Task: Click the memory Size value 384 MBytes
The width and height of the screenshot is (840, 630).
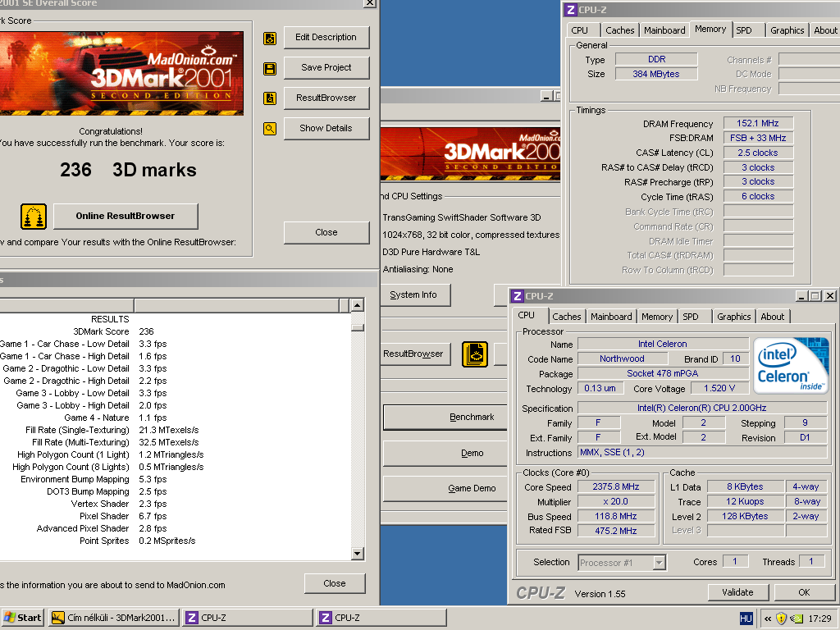Action: 656,74
